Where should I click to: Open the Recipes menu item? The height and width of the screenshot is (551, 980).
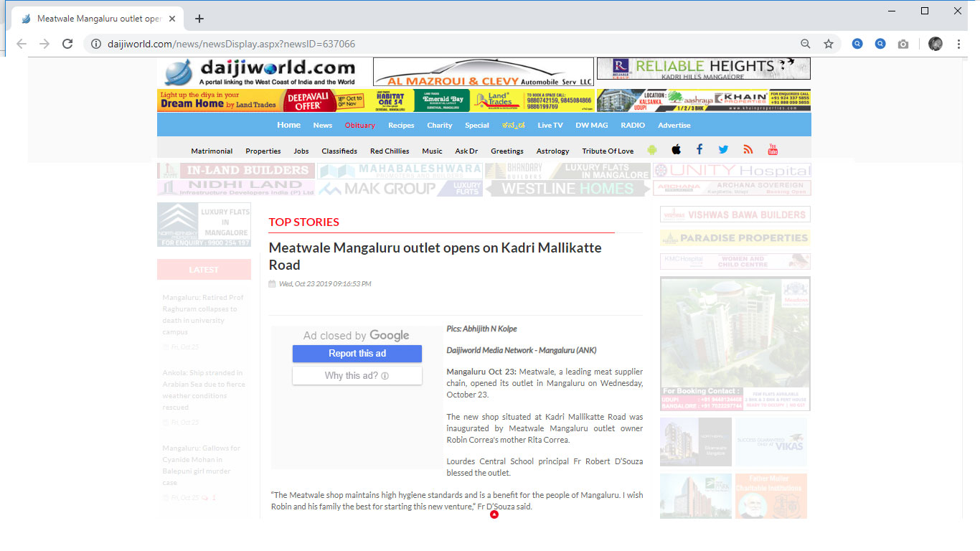pos(401,125)
